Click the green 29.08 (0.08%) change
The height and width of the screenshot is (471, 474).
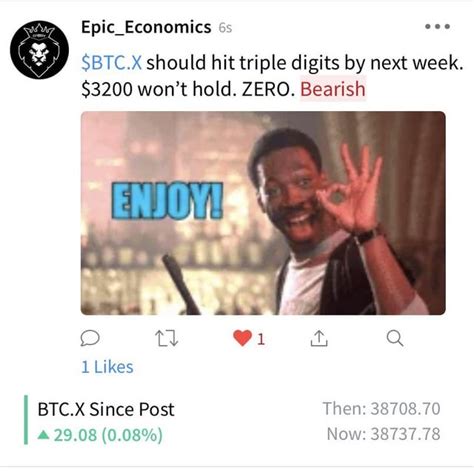pos(108,435)
